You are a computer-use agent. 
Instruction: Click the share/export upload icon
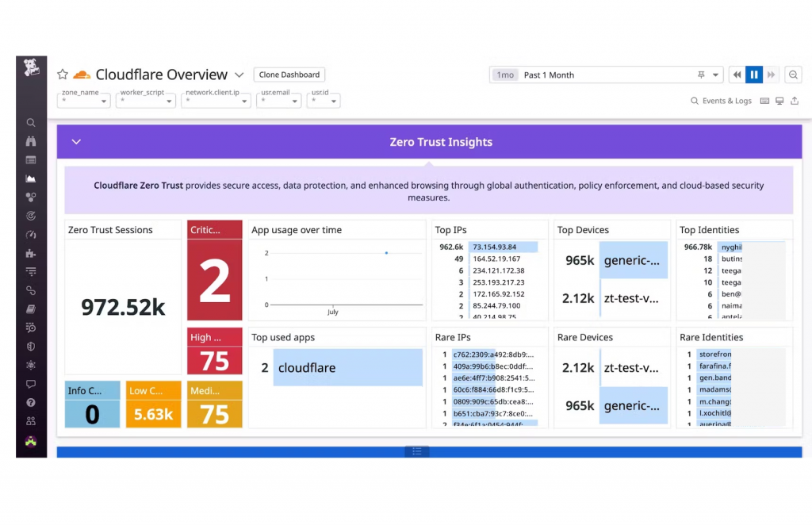coord(795,101)
